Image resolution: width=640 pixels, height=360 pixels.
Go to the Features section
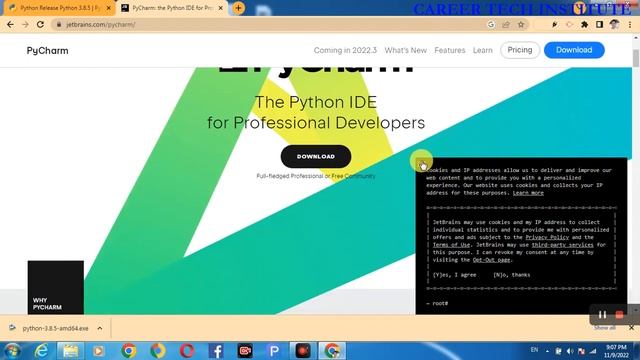pyautogui.click(x=449, y=50)
